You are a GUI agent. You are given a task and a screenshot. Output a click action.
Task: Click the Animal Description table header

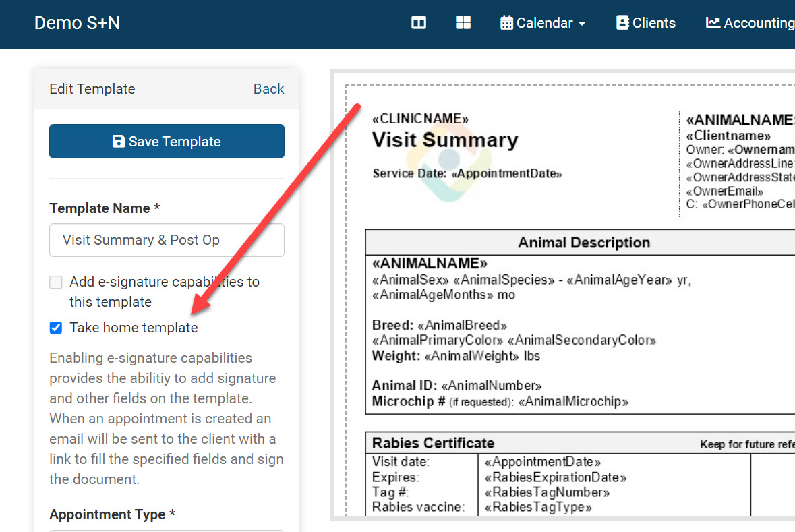pyautogui.click(x=584, y=243)
